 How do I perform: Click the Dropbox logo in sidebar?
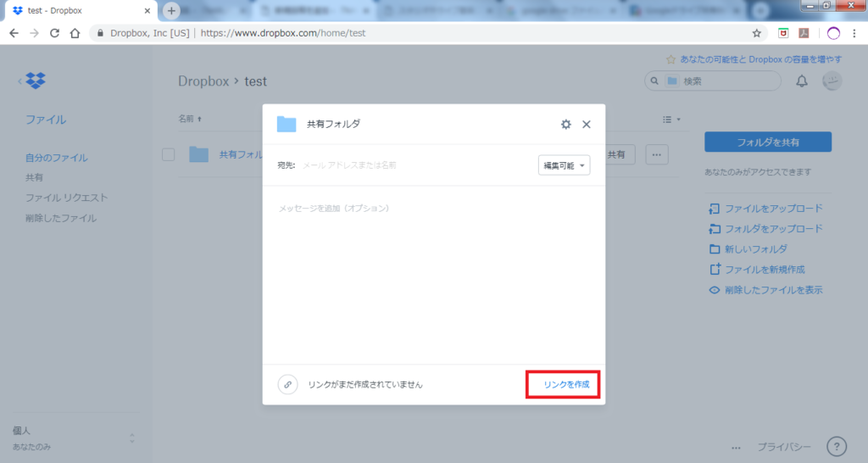point(36,81)
